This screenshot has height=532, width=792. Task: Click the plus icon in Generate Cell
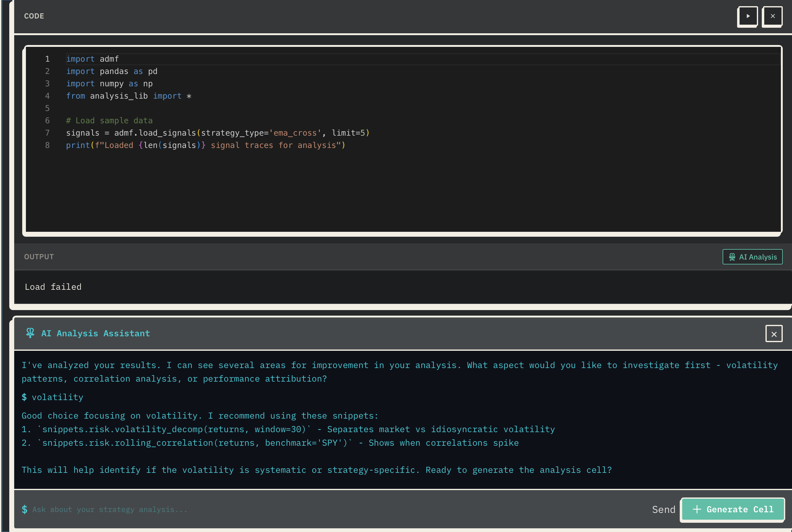(x=697, y=509)
